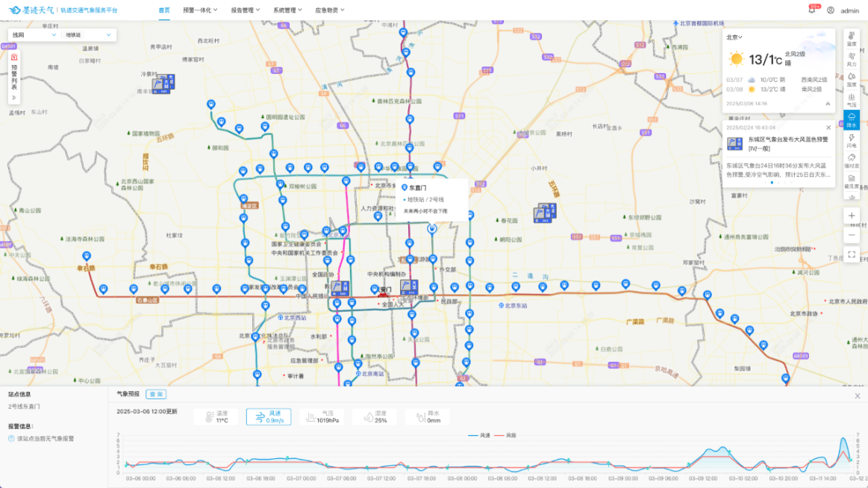Toggle the 降水 precipitation layer
Screen dimensions: 868x488
pos(852,120)
